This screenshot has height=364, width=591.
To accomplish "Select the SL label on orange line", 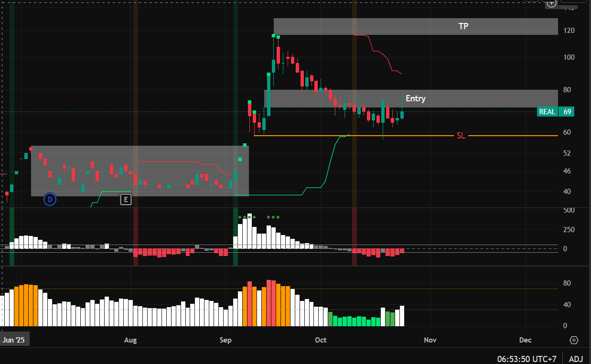I will click(461, 136).
